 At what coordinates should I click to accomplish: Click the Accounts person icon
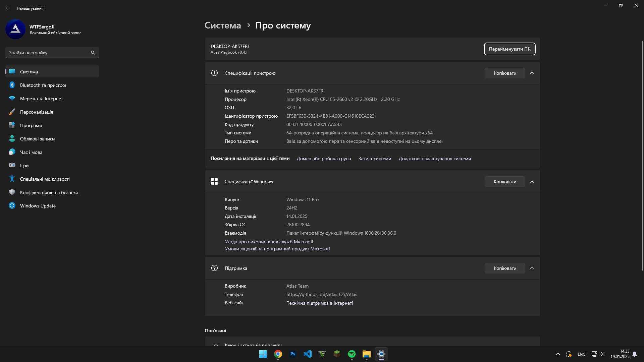pos(12,139)
